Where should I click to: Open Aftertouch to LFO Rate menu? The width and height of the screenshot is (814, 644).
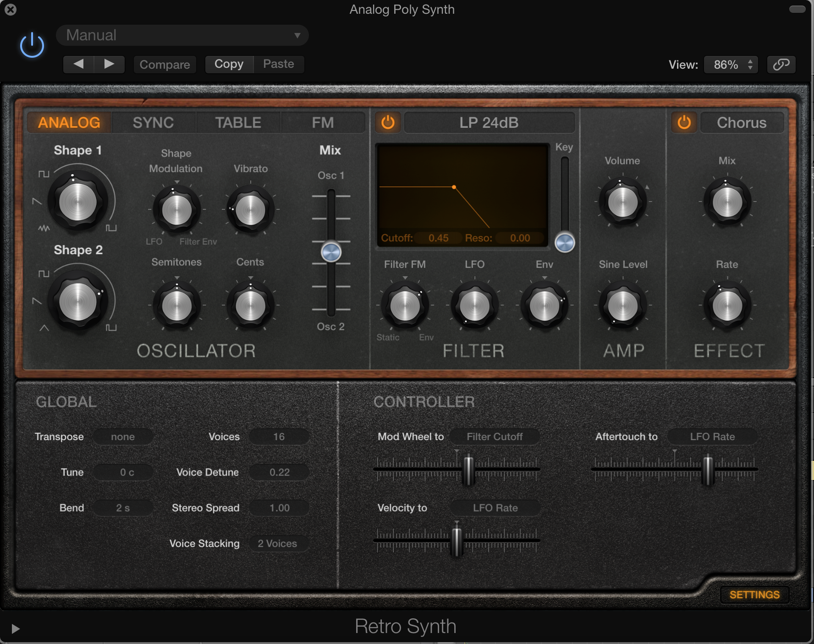(x=712, y=437)
